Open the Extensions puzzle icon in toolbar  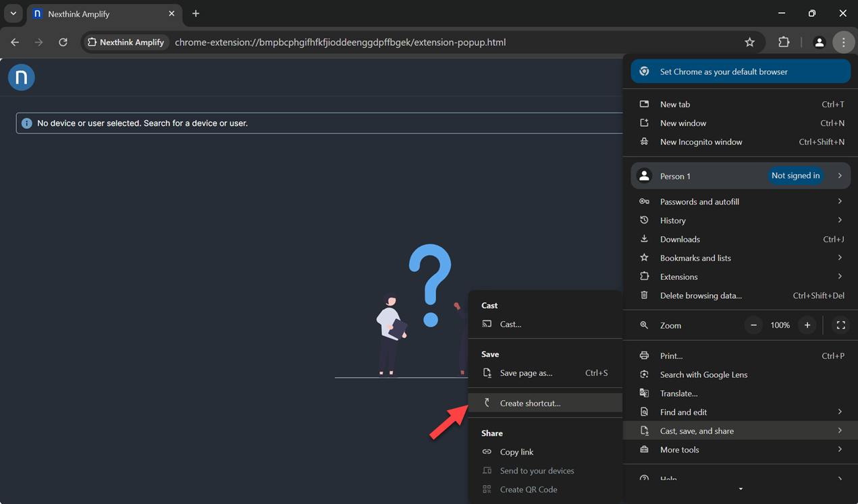[784, 43]
